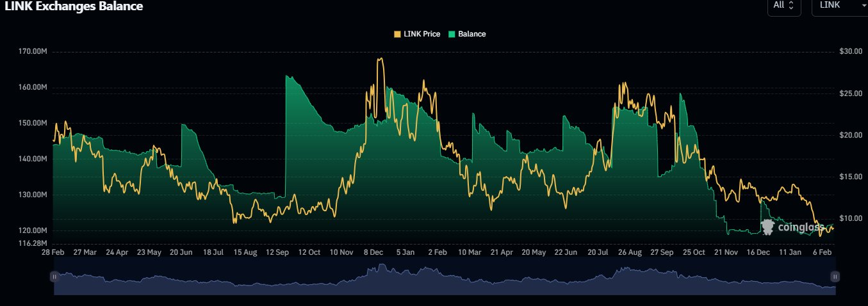Click the 15 Aug date label

(245, 253)
